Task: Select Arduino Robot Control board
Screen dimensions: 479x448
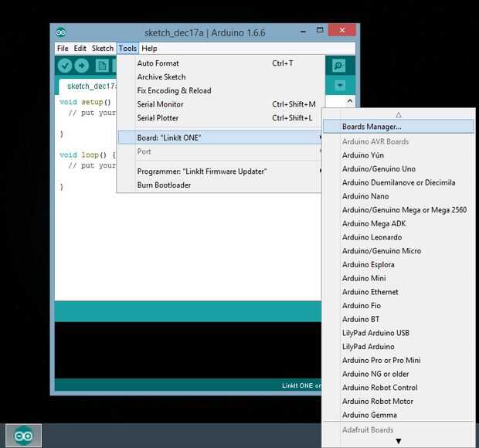Action: pyautogui.click(x=399, y=388)
